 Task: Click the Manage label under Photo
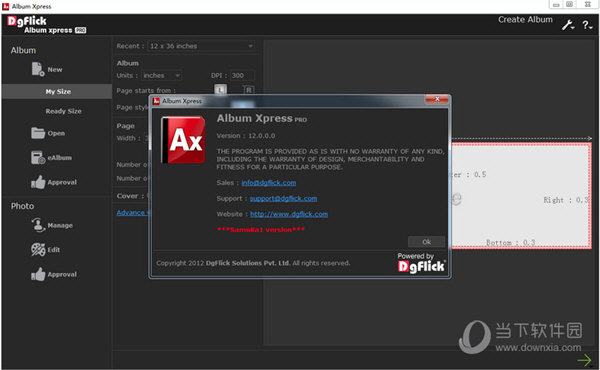(60, 225)
